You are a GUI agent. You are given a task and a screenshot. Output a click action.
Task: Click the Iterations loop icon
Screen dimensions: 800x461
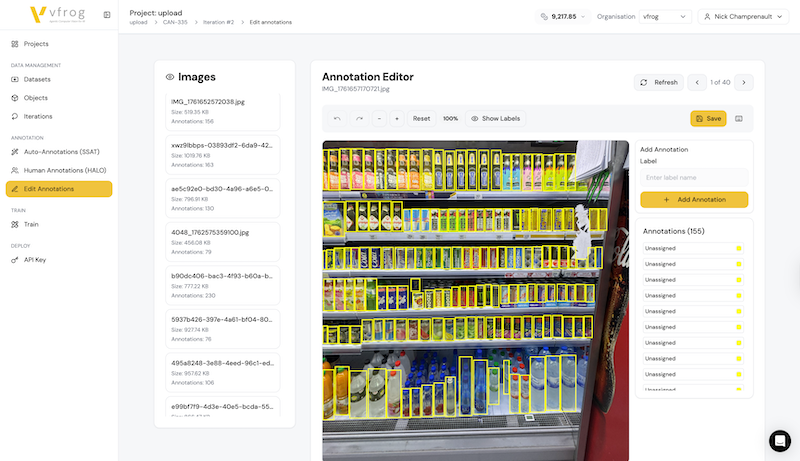15,116
